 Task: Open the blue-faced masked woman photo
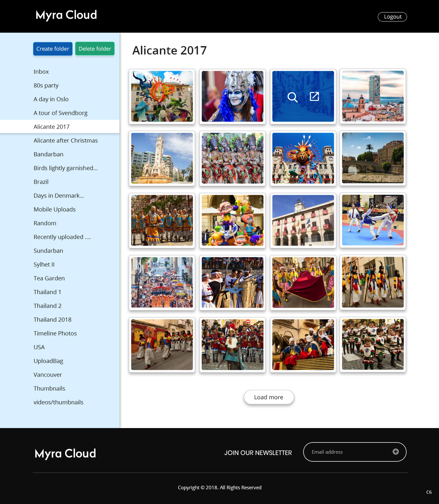[232, 96]
